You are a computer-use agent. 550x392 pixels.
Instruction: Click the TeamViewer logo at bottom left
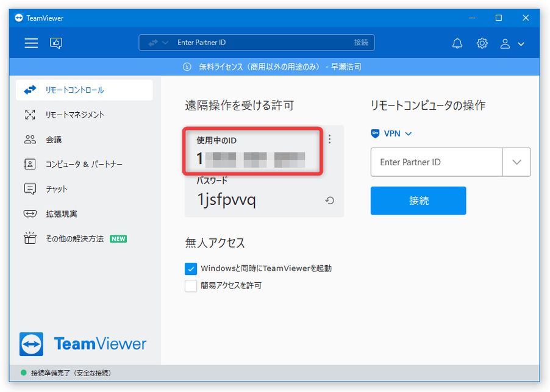click(83, 344)
